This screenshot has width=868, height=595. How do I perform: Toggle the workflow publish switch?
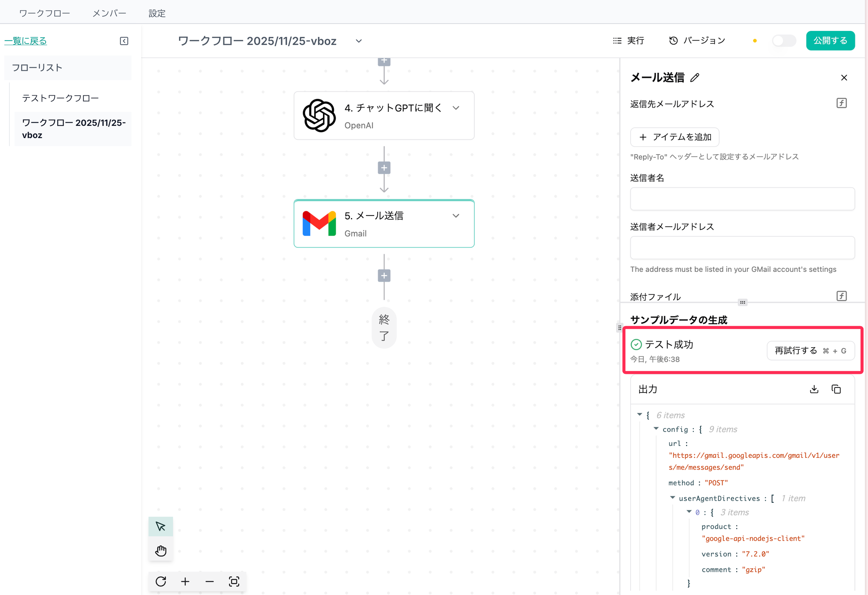pos(783,41)
